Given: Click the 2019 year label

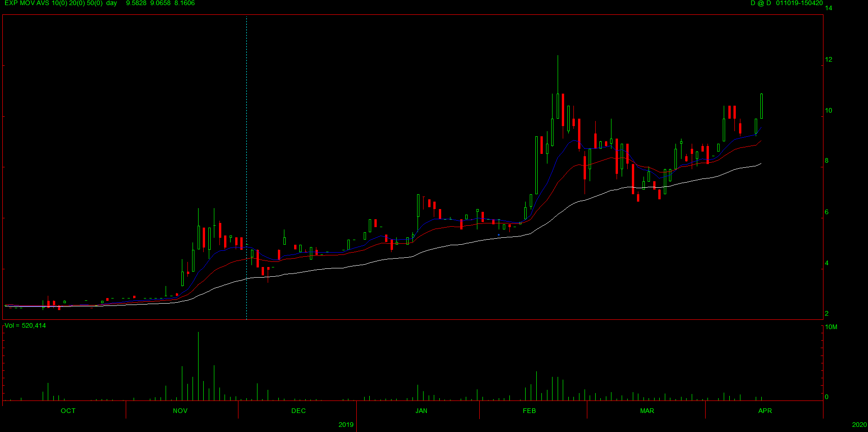Looking at the screenshot, I should click(346, 425).
